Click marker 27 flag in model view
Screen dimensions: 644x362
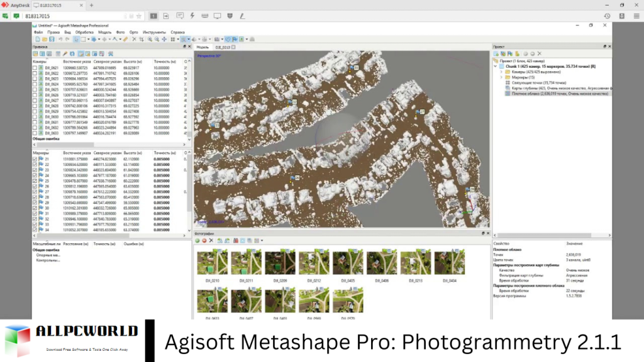(418, 112)
